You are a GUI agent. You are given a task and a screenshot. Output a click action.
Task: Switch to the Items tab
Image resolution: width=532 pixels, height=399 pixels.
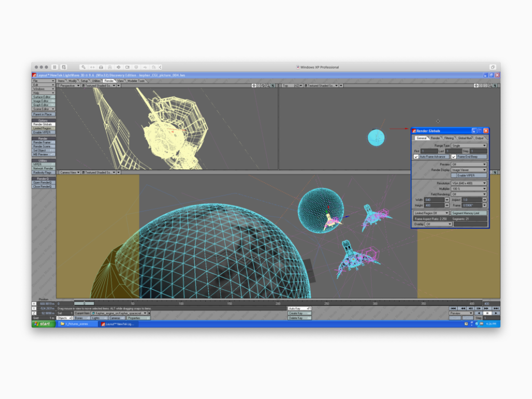click(61, 81)
